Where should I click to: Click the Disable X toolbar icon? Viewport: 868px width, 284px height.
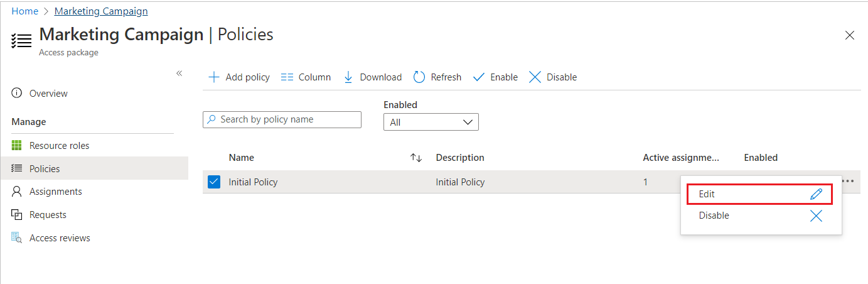pos(535,77)
